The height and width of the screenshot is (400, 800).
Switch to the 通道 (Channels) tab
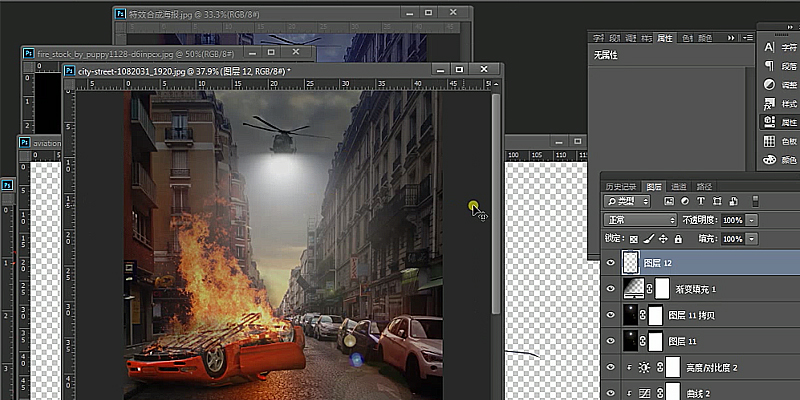point(679,186)
